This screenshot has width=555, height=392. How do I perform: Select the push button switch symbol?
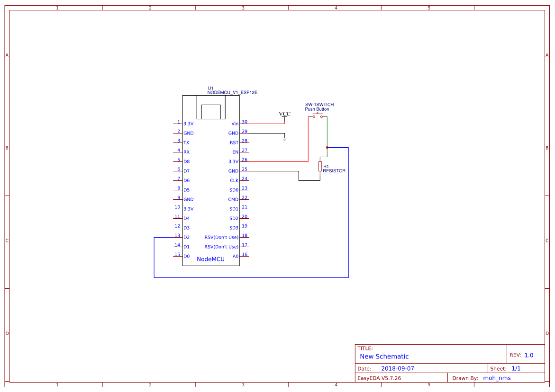click(x=318, y=115)
